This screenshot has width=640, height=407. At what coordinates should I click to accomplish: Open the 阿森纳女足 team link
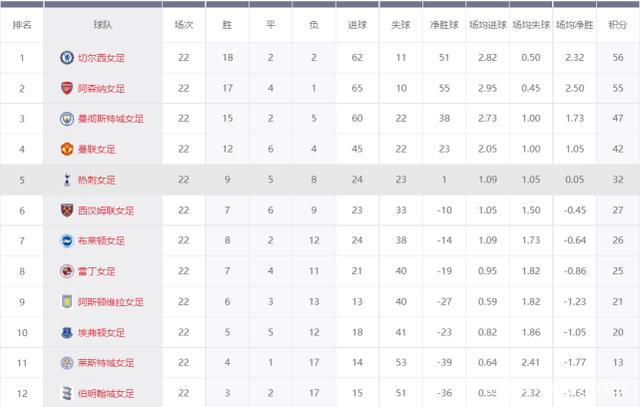[101, 88]
